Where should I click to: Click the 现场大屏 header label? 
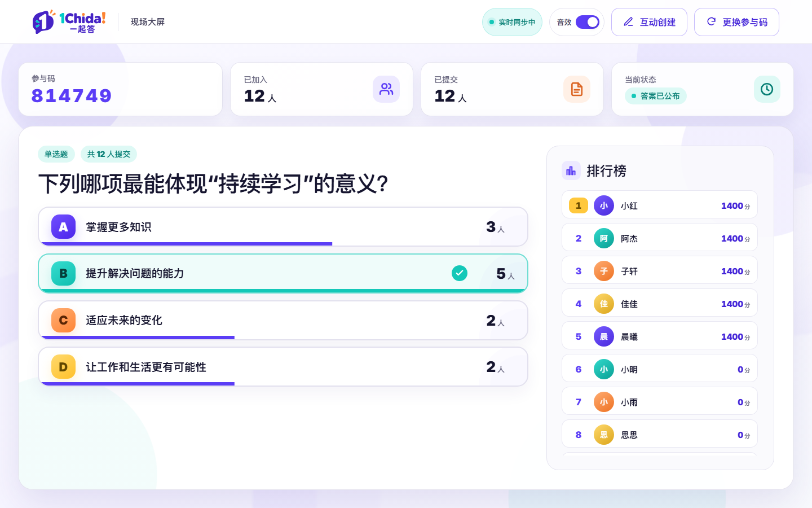[148, 22]
